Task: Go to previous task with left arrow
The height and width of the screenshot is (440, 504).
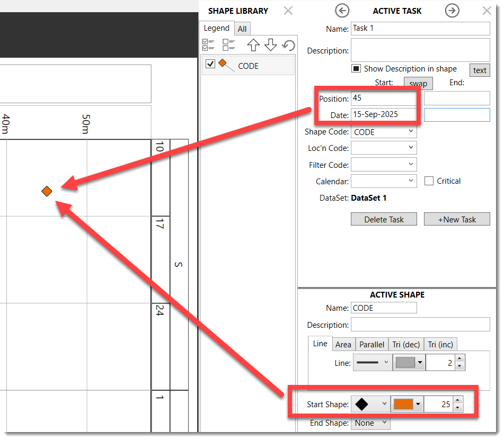Action: 342,11
